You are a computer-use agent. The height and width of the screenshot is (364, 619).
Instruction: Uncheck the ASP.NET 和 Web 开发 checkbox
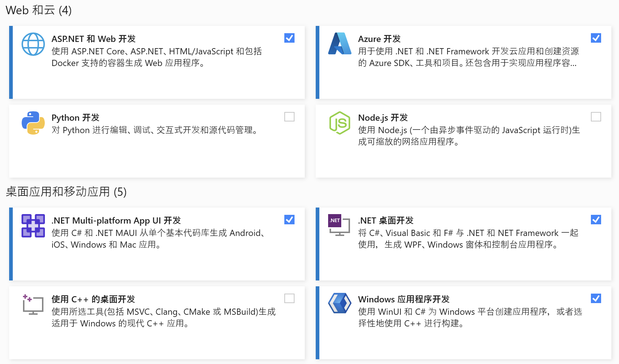[289, 38]
